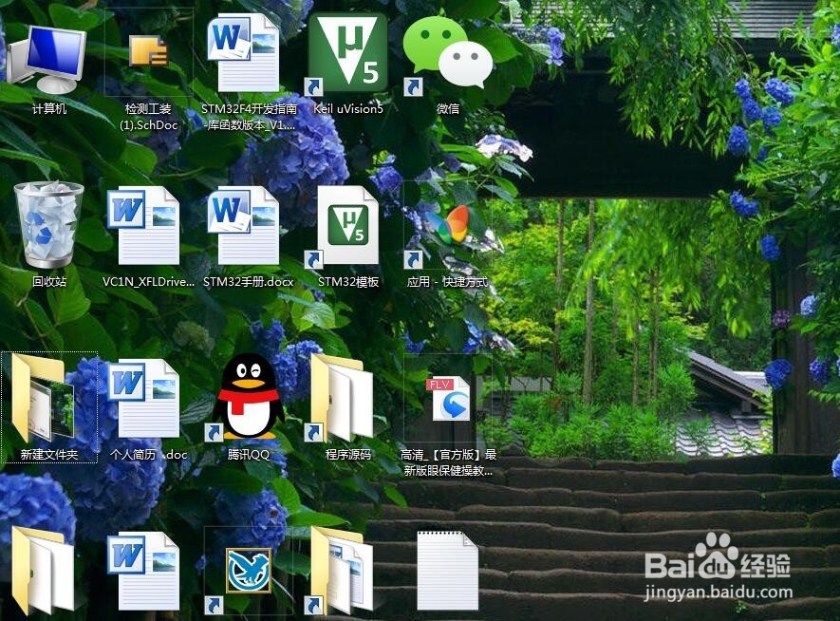Select the 高清_【官方版】 FLV video file icon
Screen dimensions: 840x621
click(x=448, y=399)
